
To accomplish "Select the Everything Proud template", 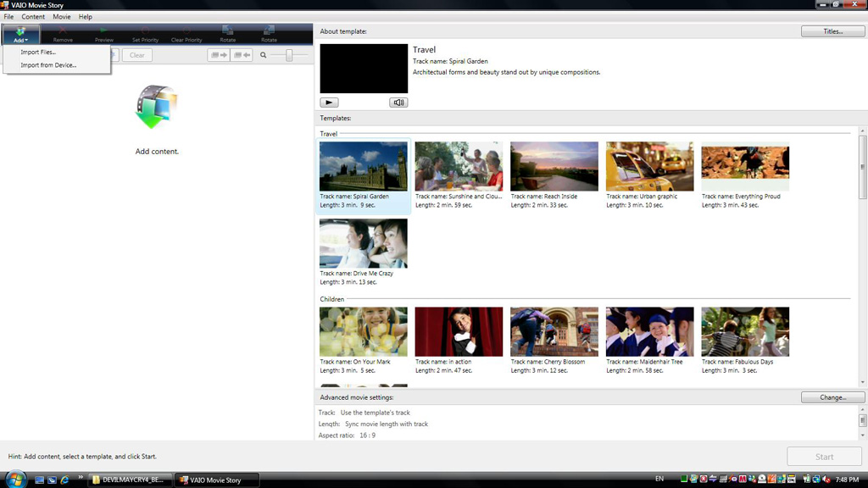I will pos(745,175).
